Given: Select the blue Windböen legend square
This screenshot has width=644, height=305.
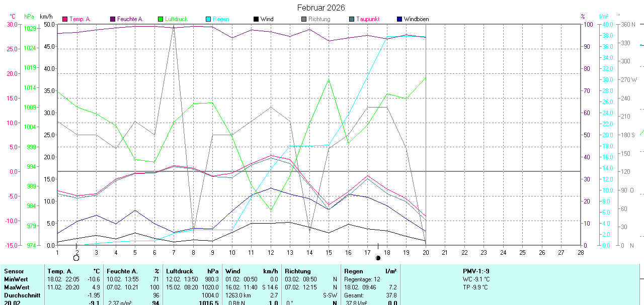Looking at the screenshot, I should [399, 19].
